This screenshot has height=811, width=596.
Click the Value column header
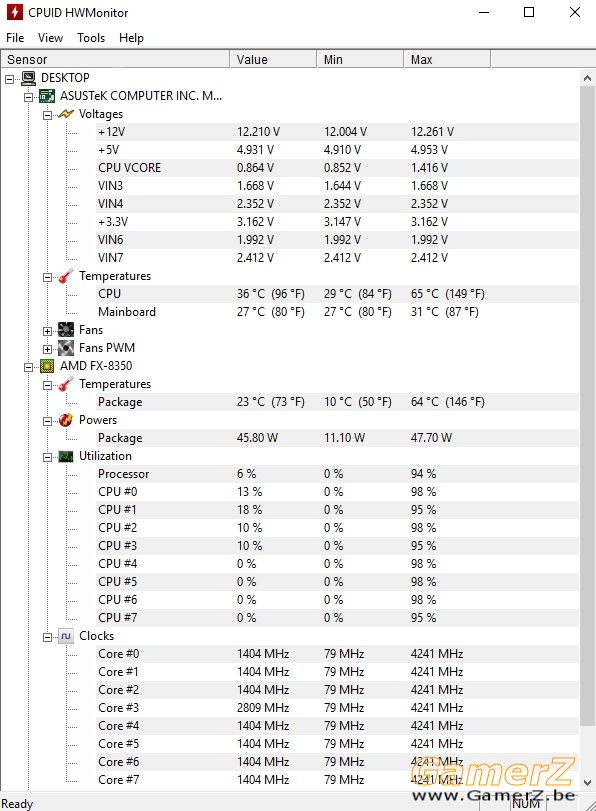point(273,59)
